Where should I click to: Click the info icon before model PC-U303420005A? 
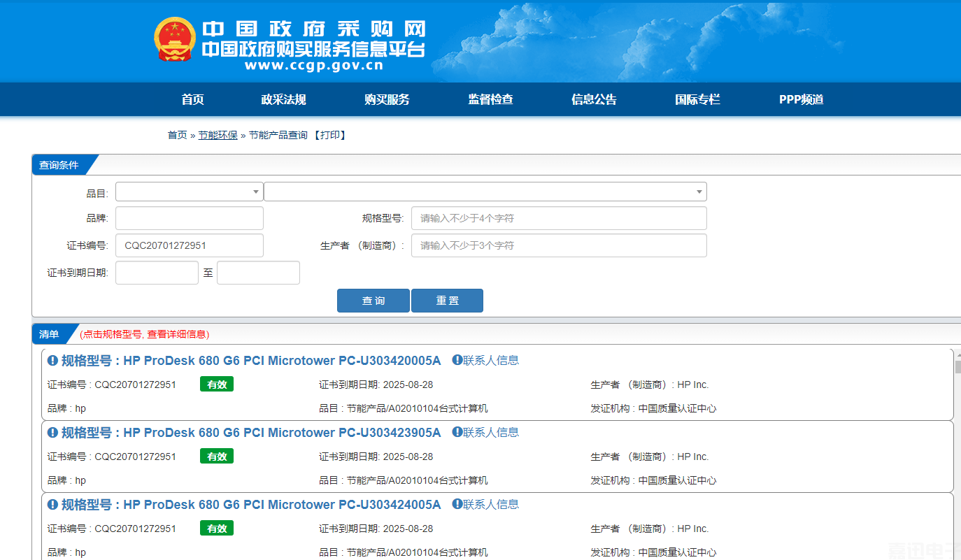pyautogui.click(x=52, y=361)
